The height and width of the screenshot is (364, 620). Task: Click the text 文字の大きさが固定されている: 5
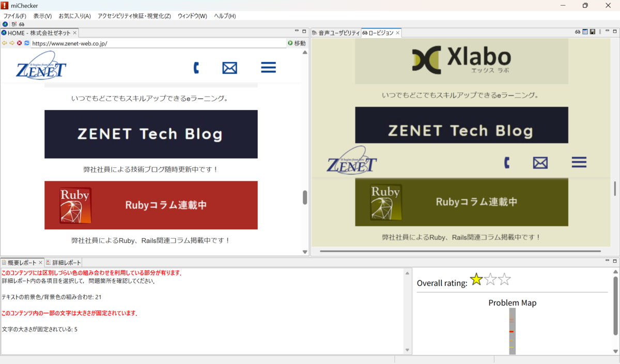(x=40, y=329)
